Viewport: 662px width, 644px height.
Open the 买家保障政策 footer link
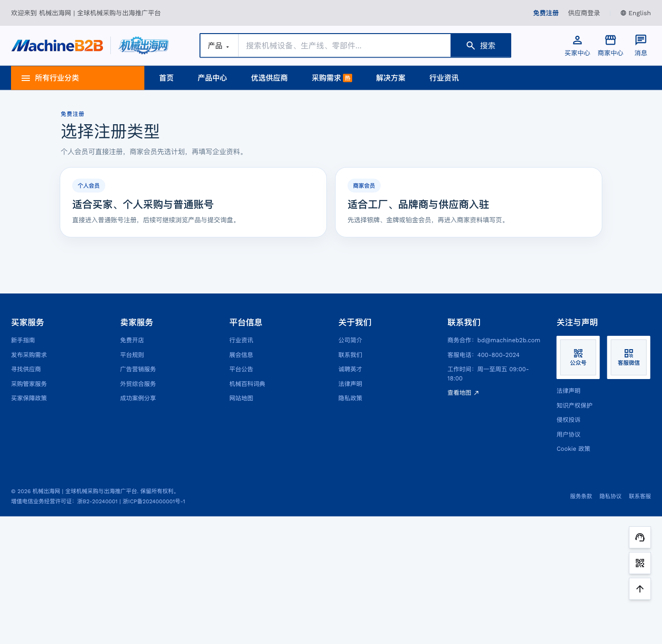click(x=29, y=398)
